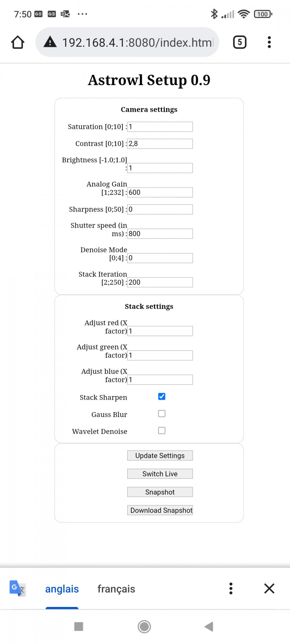Disable the Stack Sharpen checkbox
Image resolution: width=290 pixels, height=644 pixels.
point(162,396)
